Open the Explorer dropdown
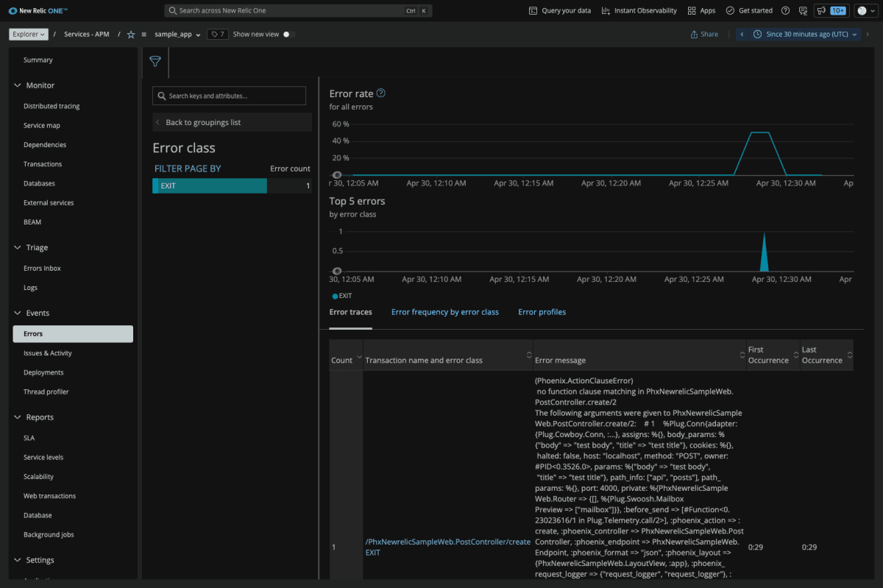 [29, 35]
